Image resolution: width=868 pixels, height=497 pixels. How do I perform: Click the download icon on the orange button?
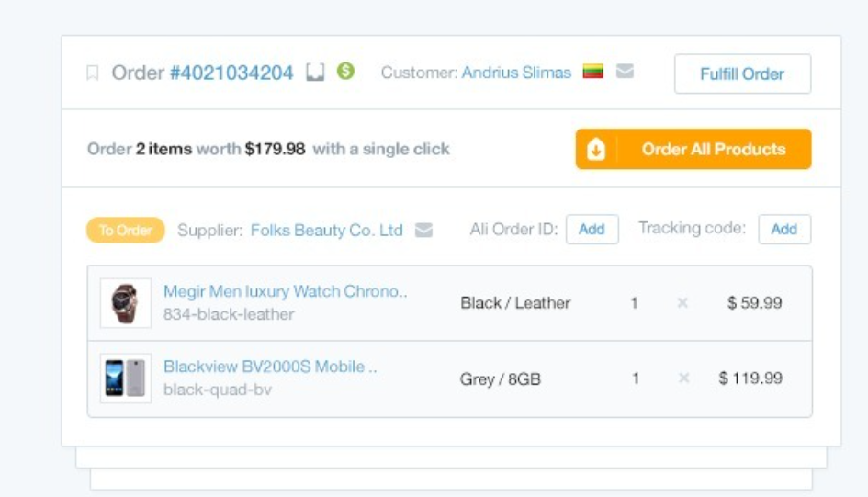(596, 150)
